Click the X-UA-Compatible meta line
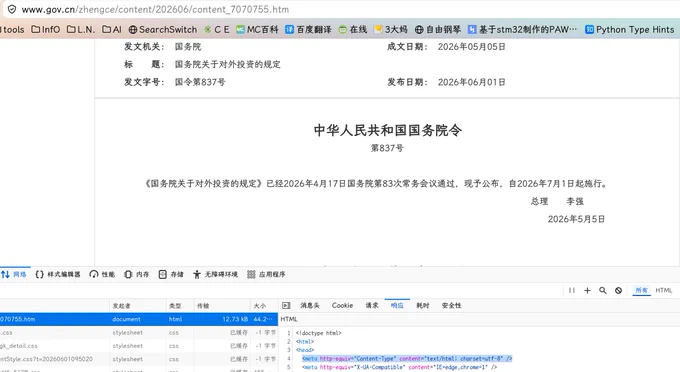Viewport: 680px width, 372px height. (399, 367)
